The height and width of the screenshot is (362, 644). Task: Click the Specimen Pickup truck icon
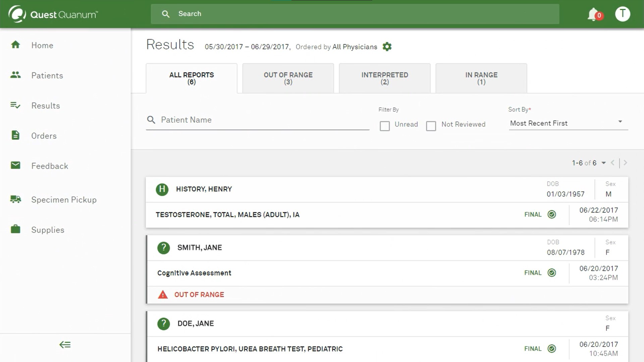(15, 199)
